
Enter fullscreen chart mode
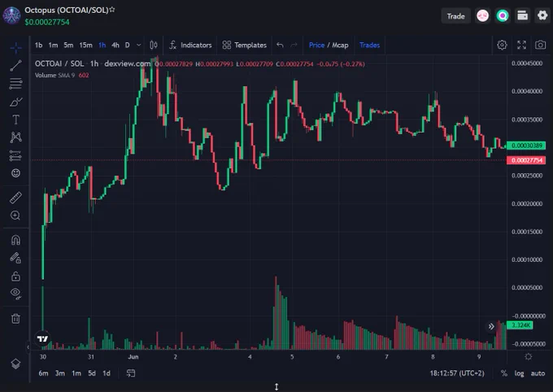(x=521, y=45)
